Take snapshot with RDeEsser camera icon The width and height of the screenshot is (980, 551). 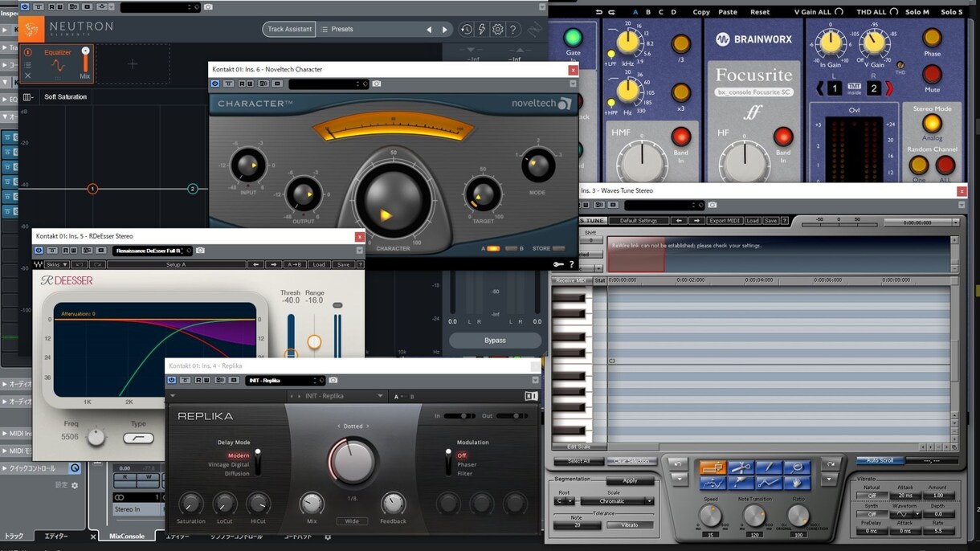200,251
